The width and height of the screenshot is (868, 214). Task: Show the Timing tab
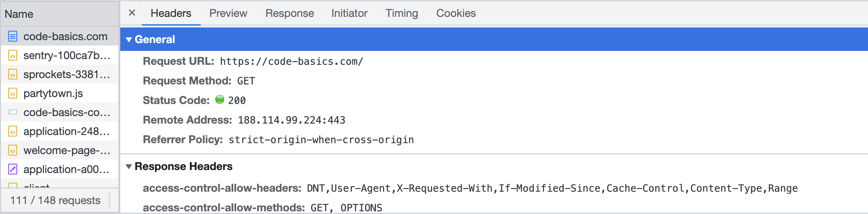pos(402,13)
